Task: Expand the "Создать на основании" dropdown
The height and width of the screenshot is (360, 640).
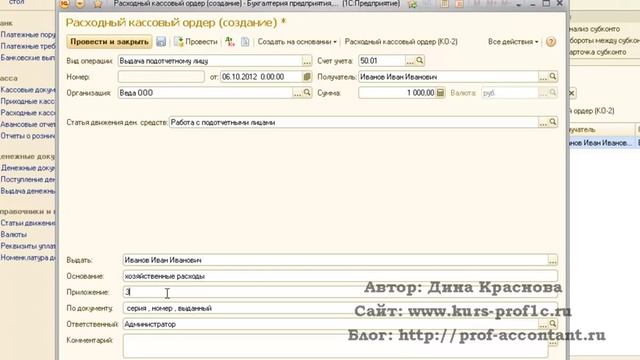Action: 297,42
